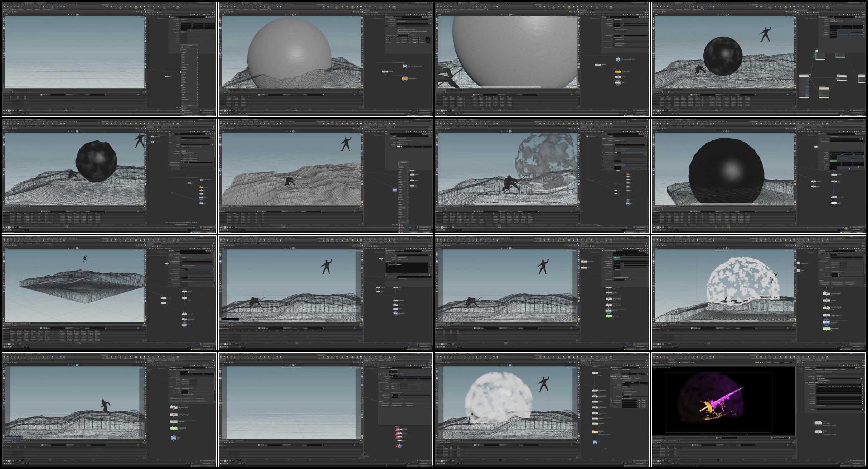Open the frame with the lumpy dark sphere and crouching figure
This screenshot has width=868, height=469.
[109, 176]
